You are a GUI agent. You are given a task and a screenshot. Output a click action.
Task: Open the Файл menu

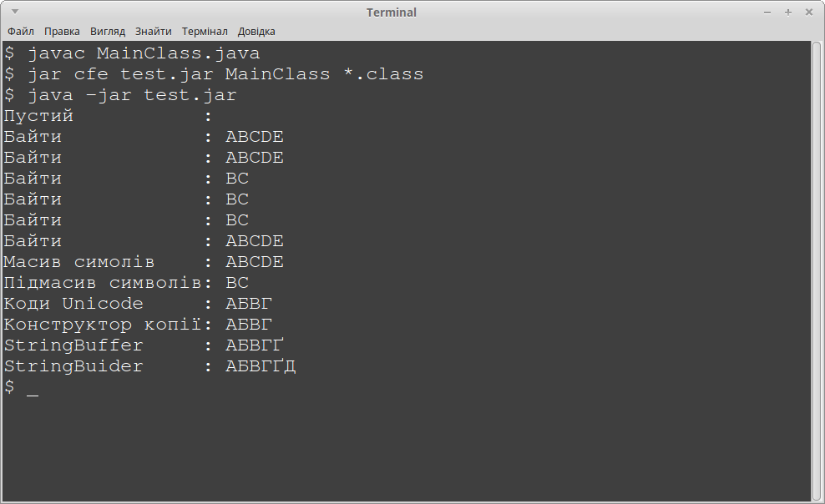(21, 32)
